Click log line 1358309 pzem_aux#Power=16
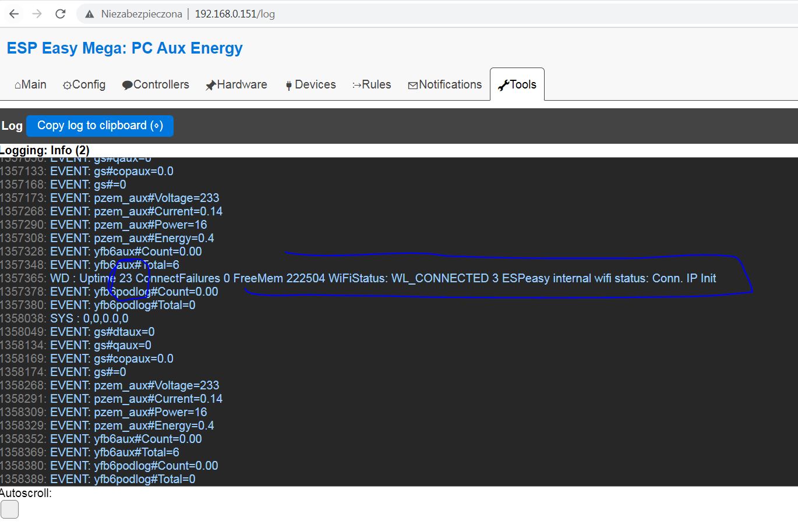The height and width of the screenshot is (532, 798). 104,412
